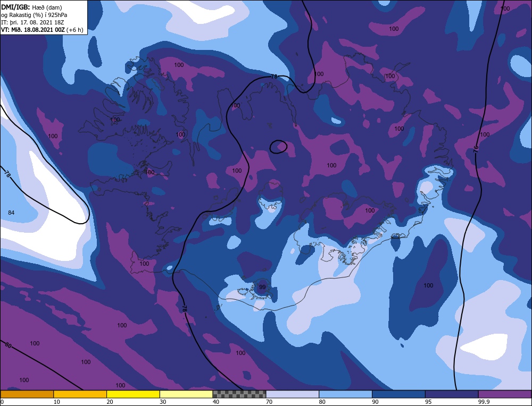Image resolution: width=532 pixels, height=406 pixels.
Task: Select the light blue 80-90 legend swatch
Action: point(345,394)
